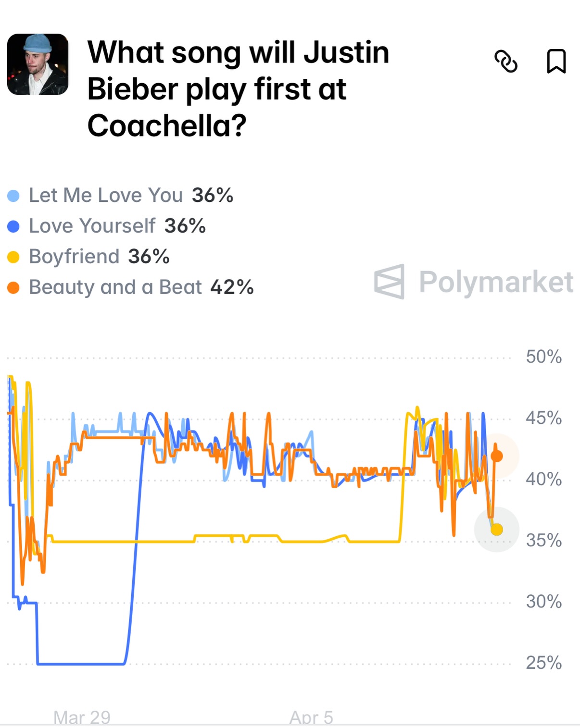This screenshot has width=580, height=728.
Task: Click the market question title
Action: click(238, 89)
